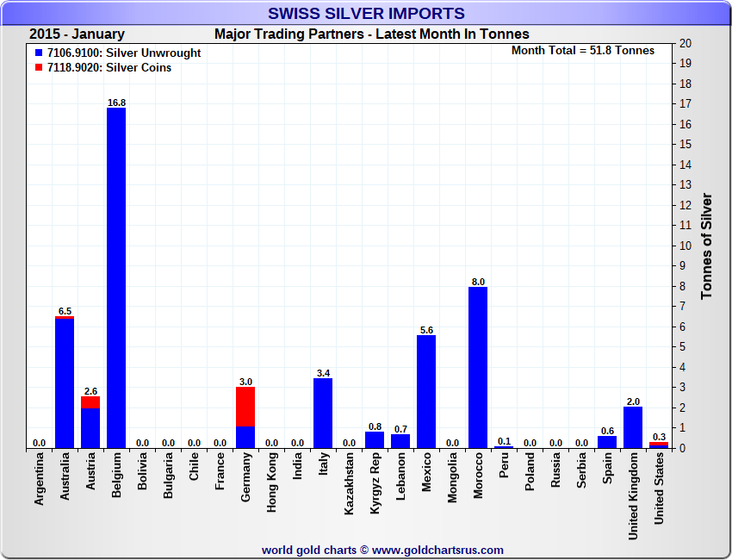Click the www.goldchartsrus.com credit text
The image size is (732, 560).
coord(437,551)
